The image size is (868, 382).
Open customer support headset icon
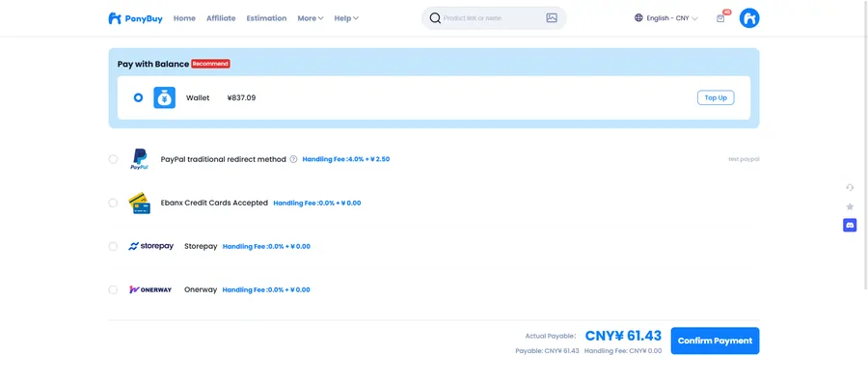click(x=850, y=188)
